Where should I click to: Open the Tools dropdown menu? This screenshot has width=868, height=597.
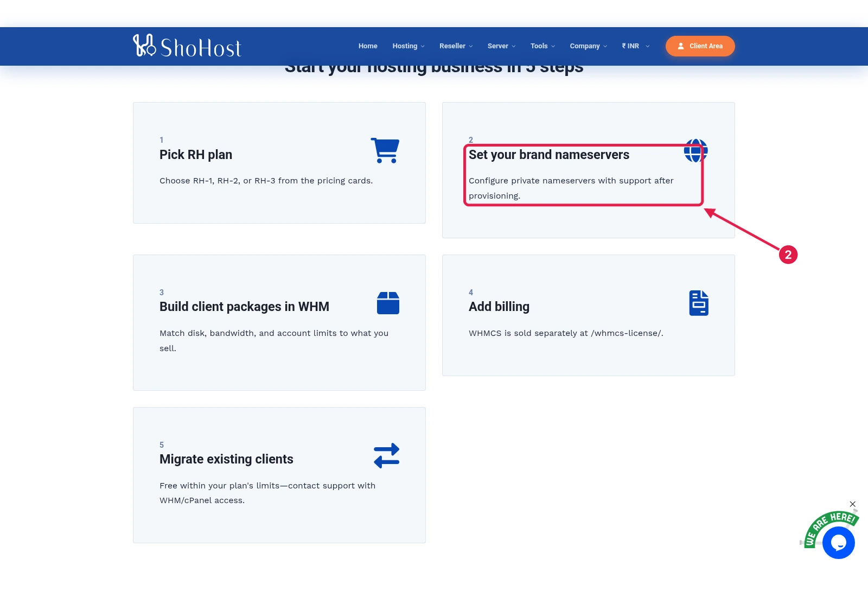coord(542,46)
